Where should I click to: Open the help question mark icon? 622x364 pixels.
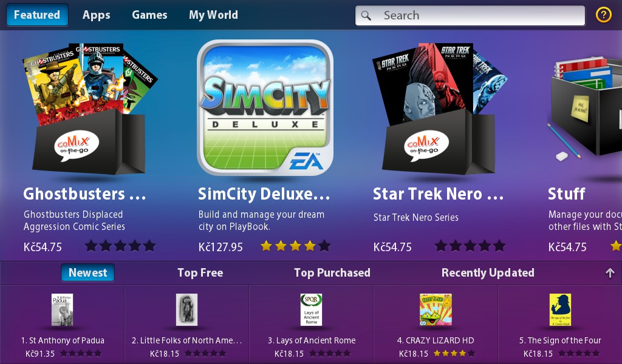tap(603, 15)
